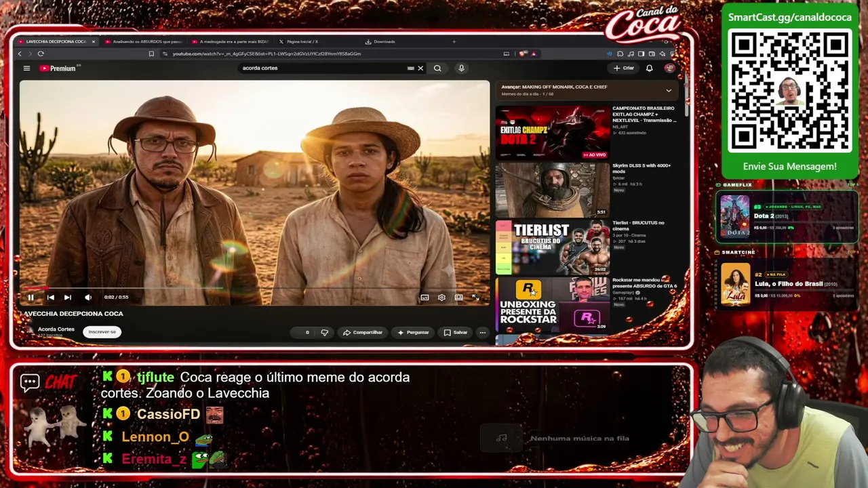
Task: Clear the YouTube search text
Action: (x=420, y=68)
